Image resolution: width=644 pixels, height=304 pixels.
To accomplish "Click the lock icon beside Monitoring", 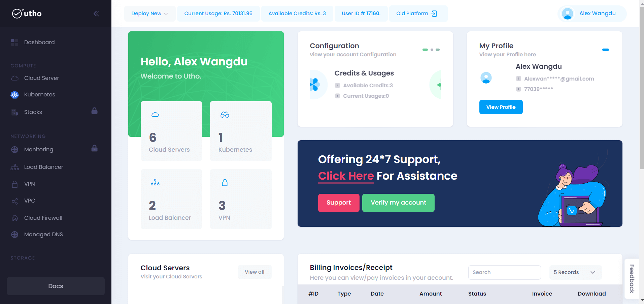I will coord(95,148).
